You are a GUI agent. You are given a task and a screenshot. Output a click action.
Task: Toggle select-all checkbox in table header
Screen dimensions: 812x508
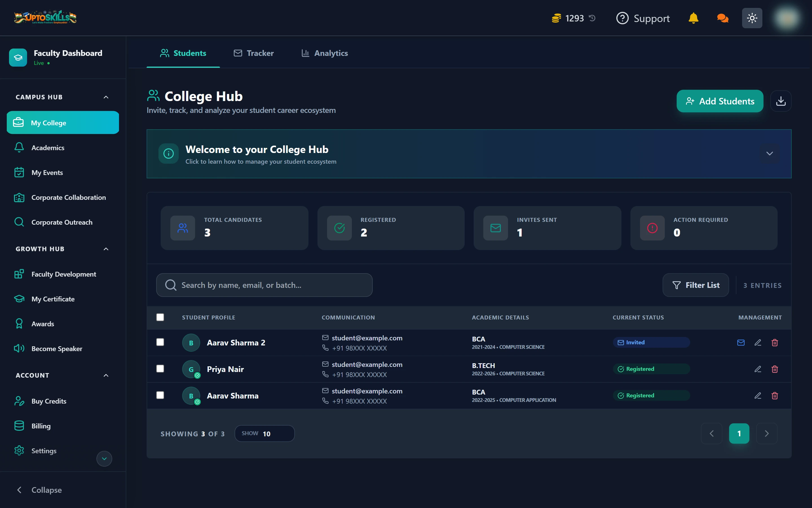tap(160, 317)
